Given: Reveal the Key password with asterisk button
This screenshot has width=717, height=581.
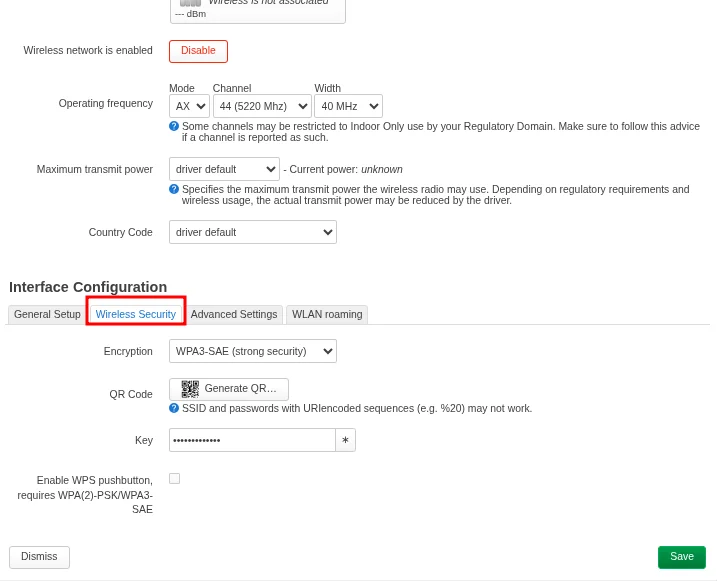Looking at the screenshot, I should click(345, 440).
